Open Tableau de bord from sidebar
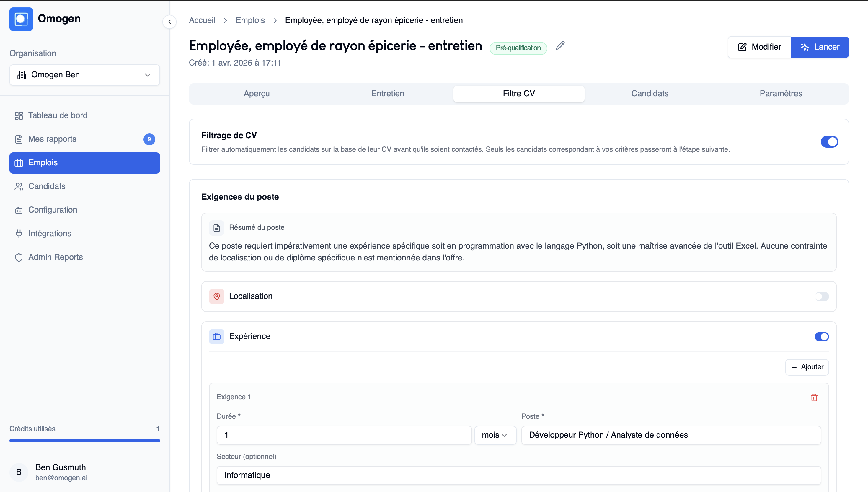This screenshot has width=868, height=492. pyautogui.click(x=58, y=115)
